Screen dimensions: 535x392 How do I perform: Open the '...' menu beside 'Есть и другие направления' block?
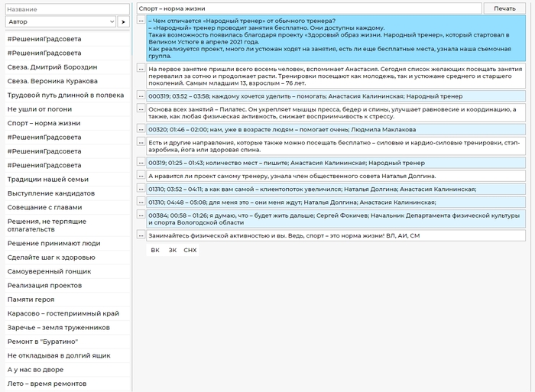141,142
